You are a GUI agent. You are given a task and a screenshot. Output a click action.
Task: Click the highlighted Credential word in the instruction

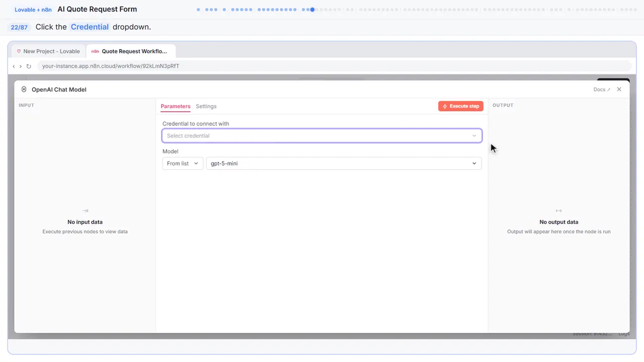90,27
